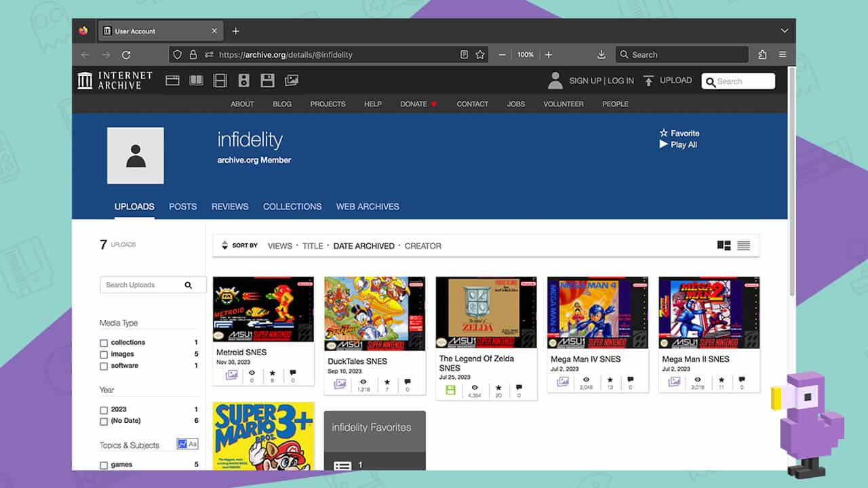Open Firefox reader view icon
This screenshot has height=488, width=868.
(x=464, y=55)
